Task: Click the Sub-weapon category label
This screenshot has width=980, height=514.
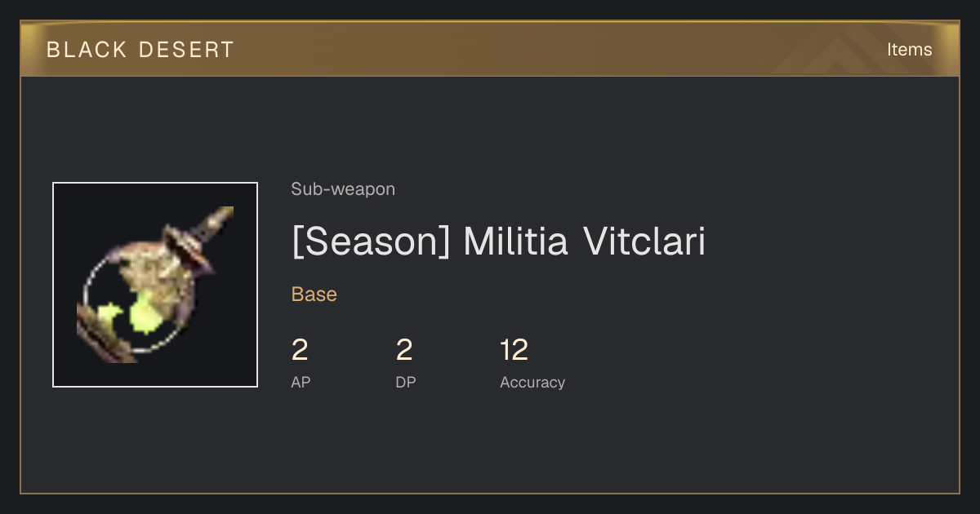Action: click(x=343, y=189)
